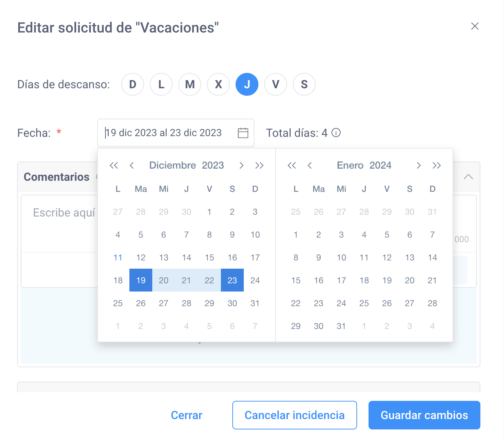Go to previous year in Diciembre 2023 calendar

[x=114, y=165]
